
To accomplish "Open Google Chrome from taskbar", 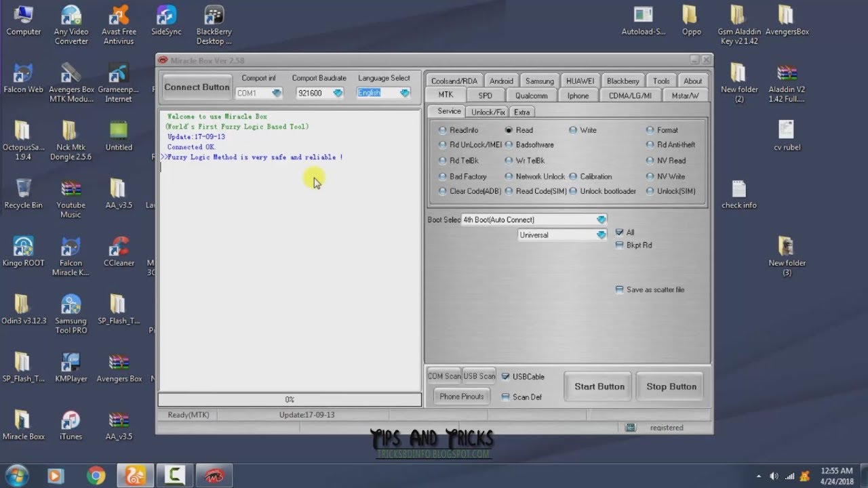I will coord(96,476).
